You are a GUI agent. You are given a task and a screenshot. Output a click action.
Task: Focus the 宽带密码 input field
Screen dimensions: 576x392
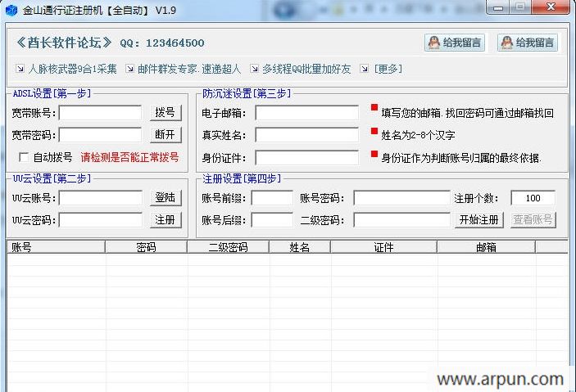point(100,135)
